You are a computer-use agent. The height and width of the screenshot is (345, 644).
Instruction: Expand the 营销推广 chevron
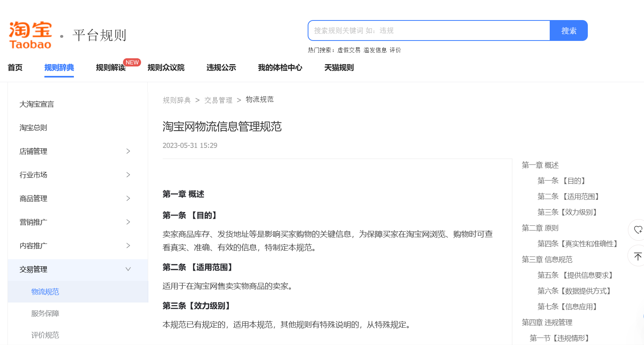pos(128,222)
